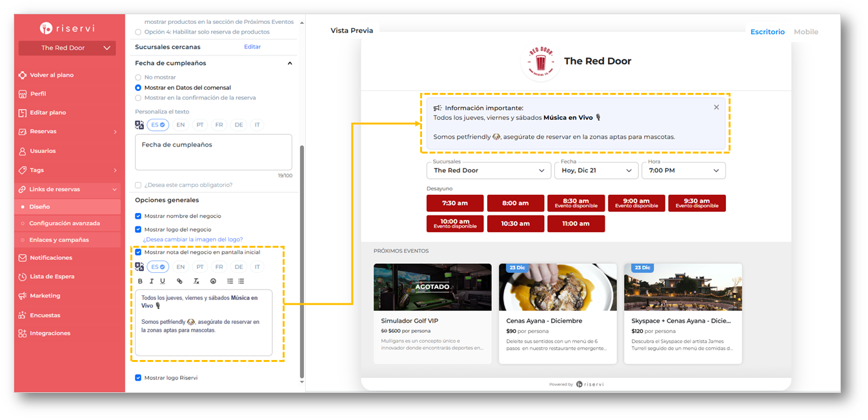
Task: Insert a bulleted list in the note
Action: coord(241,281)
